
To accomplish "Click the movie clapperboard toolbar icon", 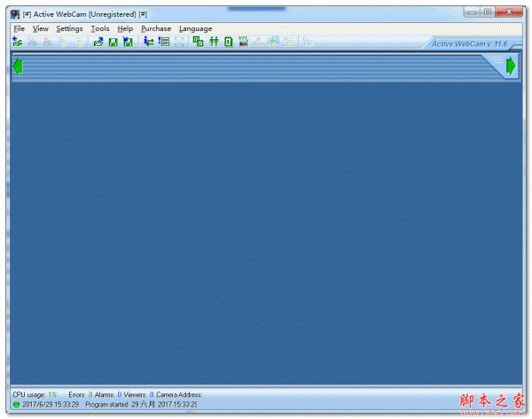I will click(x=243, y=42).
